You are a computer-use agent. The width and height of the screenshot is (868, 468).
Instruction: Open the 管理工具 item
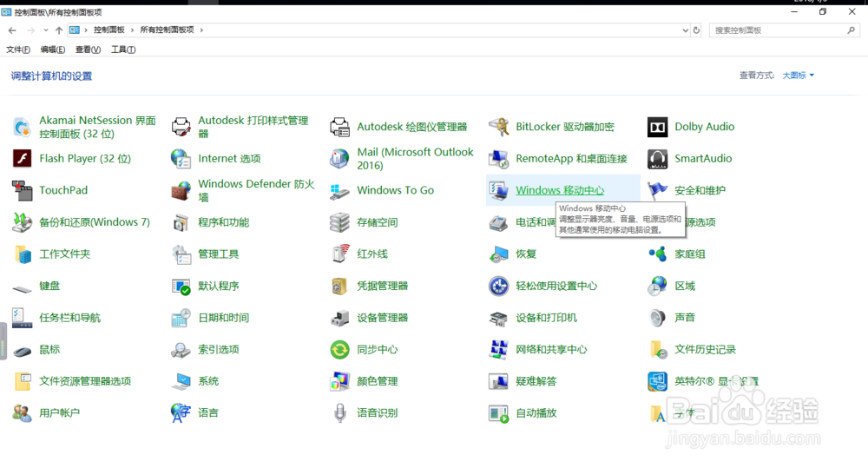pos(218,254)
